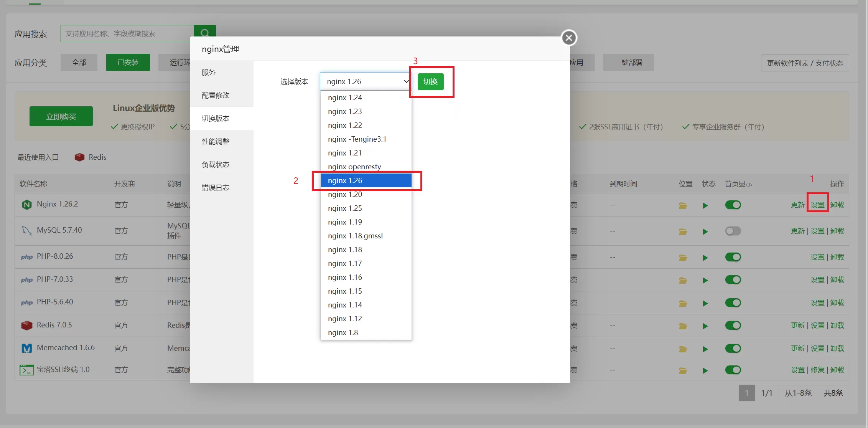The height and width of the screenshot is (428, 868).
Task: Click the status play icon for Memcached
Action: coord(705,349)
